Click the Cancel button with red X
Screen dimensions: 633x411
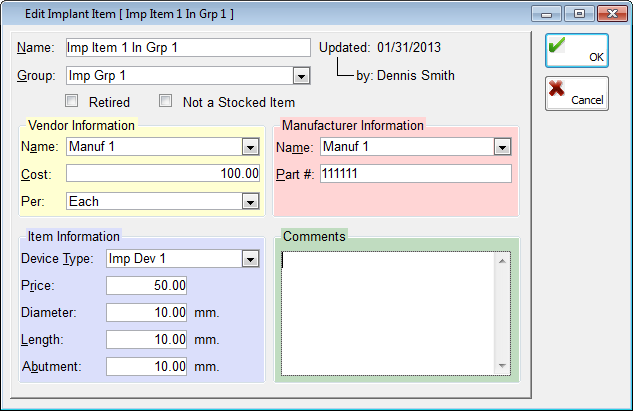coord(576,93)
